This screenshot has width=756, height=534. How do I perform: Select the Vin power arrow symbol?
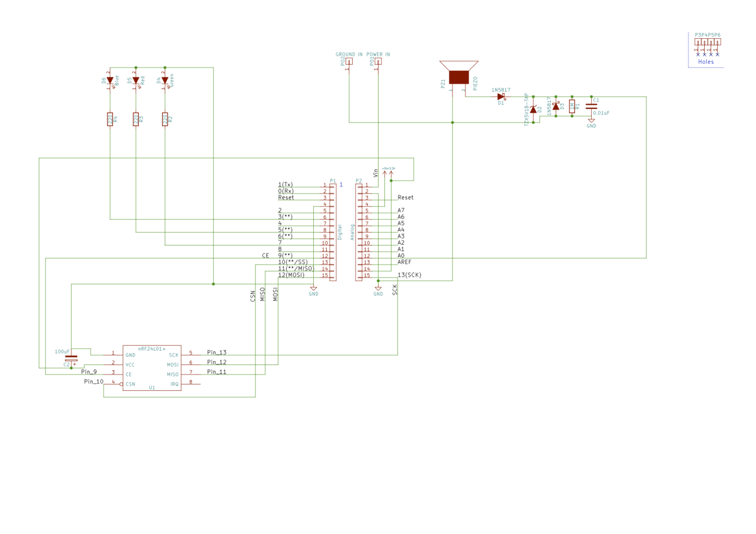tap(376, 172)
